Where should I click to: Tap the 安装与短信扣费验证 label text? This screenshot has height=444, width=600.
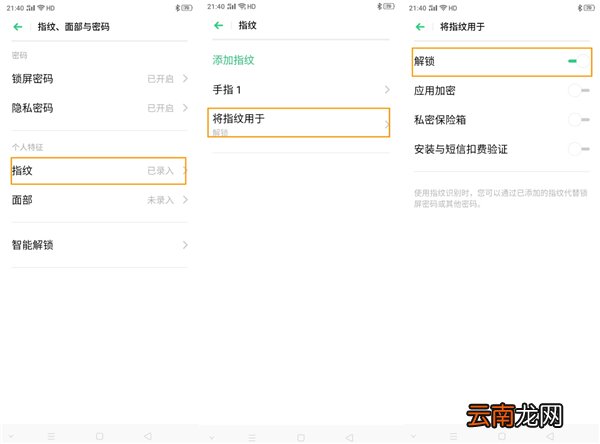[461, 149]
